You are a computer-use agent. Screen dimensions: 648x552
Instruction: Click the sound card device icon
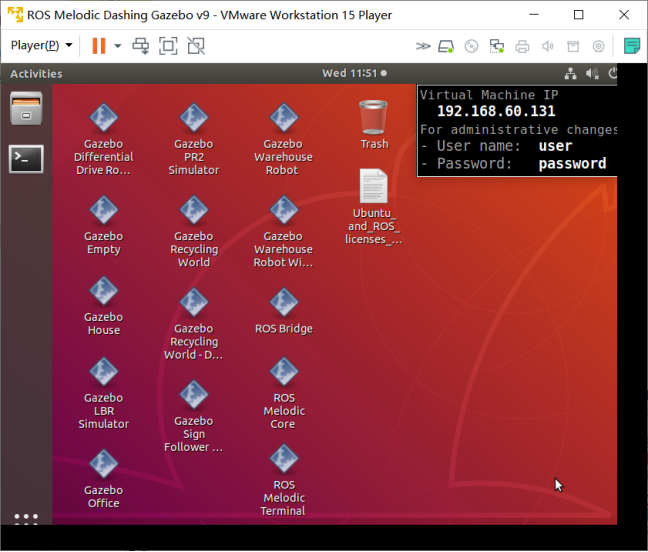[548, 46]
